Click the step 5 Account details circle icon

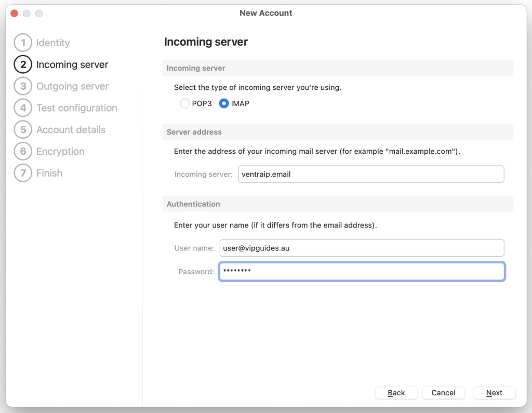23,129
